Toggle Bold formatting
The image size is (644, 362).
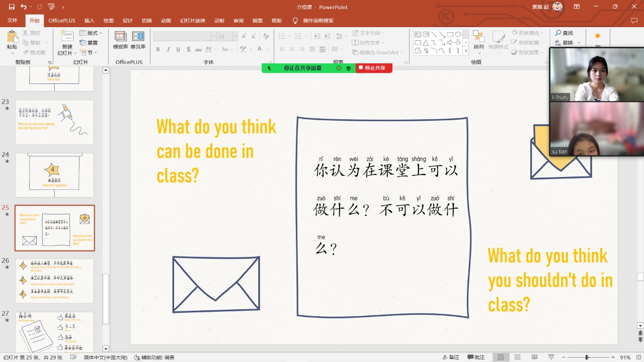click(x=158, y=49)
